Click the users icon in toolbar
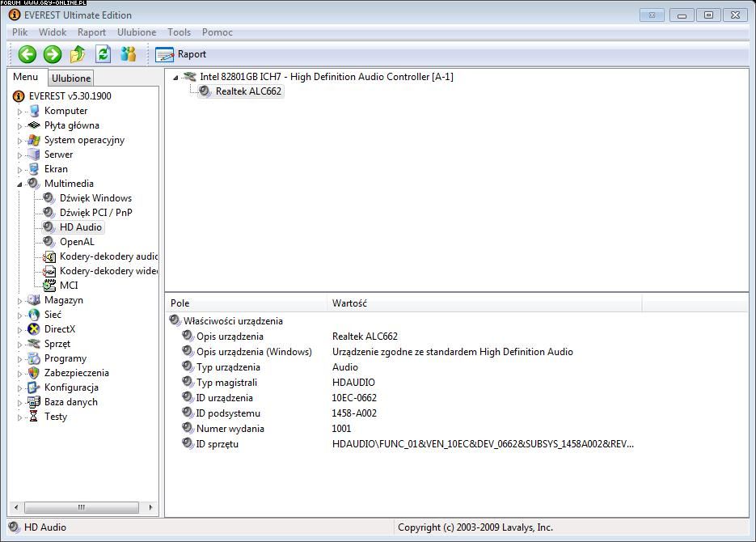The height and width of the screenshot is (542, 756). coord(129,54)
